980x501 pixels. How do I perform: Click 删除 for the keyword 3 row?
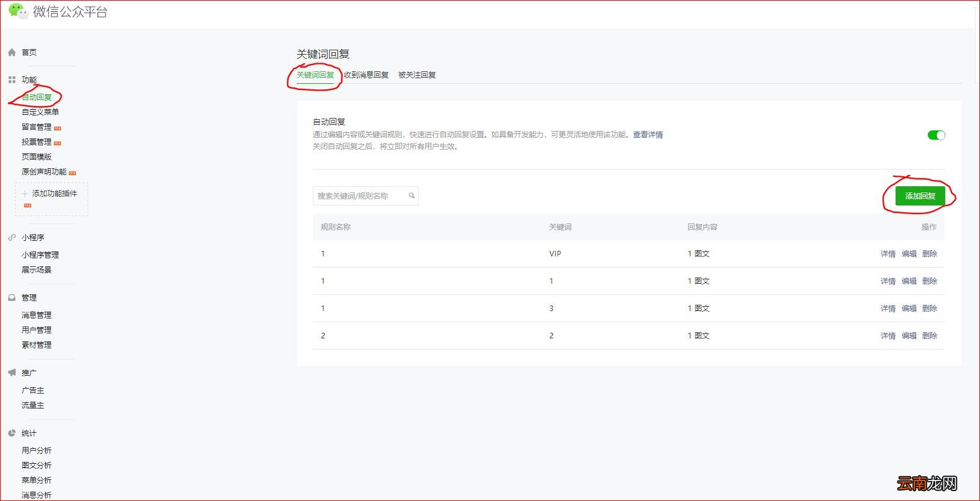pos(930,309)
